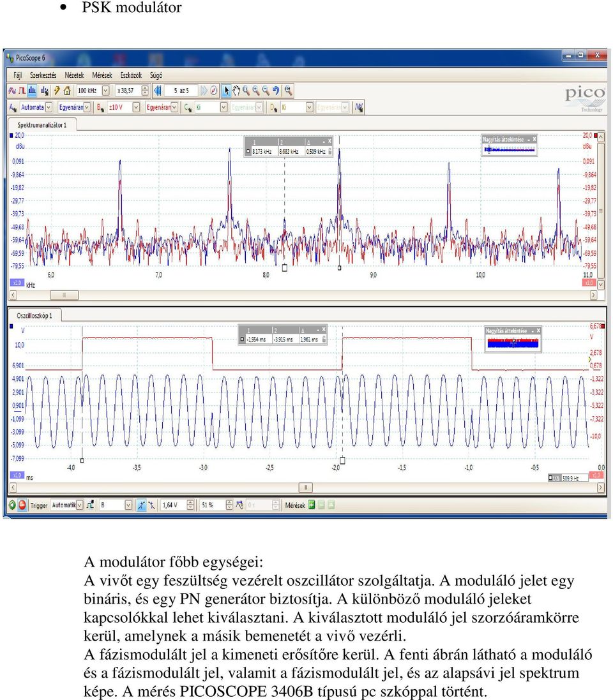The image size is (613, 700).
Task: Click spectrum scrollbar right arrow
Action: [x=593, y=295]
